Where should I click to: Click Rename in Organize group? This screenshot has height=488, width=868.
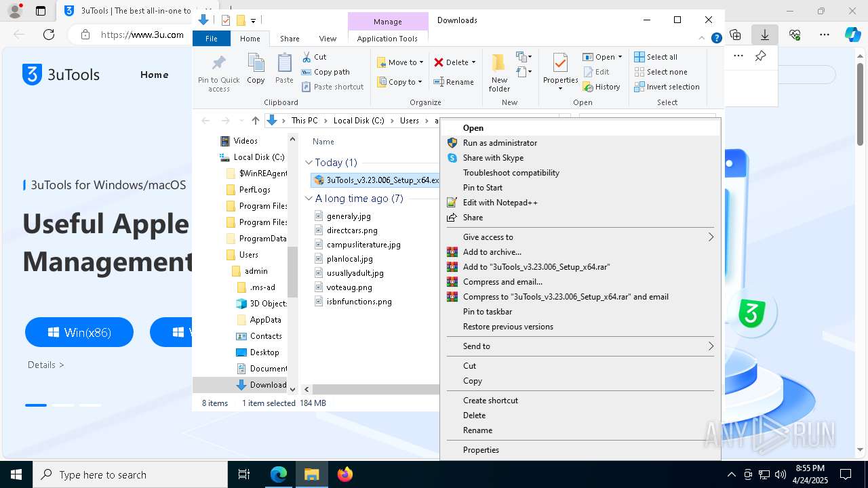pos(454,82)
